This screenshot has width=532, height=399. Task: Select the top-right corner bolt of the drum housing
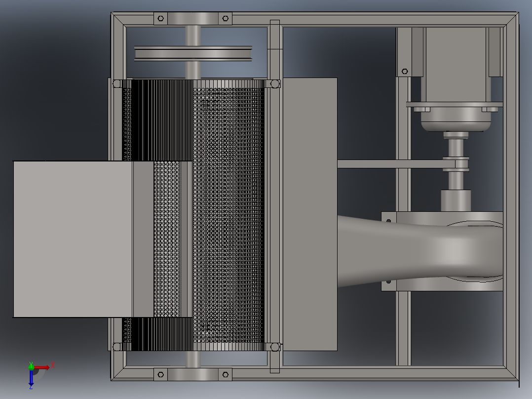point(275,83)
